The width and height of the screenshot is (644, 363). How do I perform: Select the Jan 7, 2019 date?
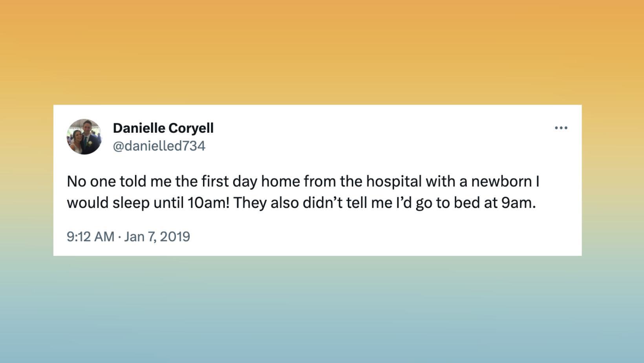pyautogui.click(x=157, y=236)
